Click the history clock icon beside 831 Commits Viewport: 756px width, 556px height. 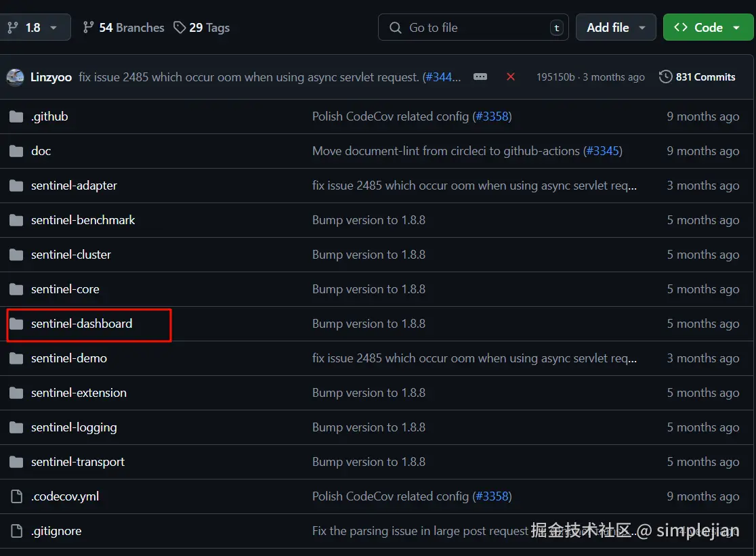[665, 77]
